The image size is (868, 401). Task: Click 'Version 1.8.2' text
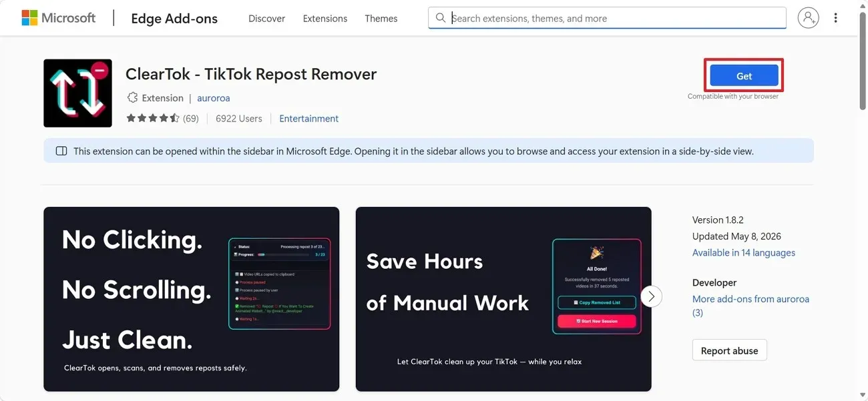[x=718, y=220]
